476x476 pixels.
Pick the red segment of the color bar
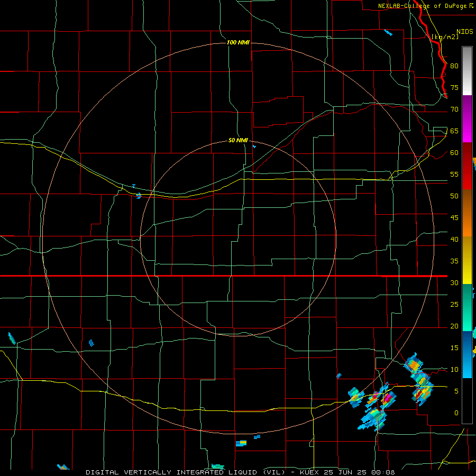[467, 166]
